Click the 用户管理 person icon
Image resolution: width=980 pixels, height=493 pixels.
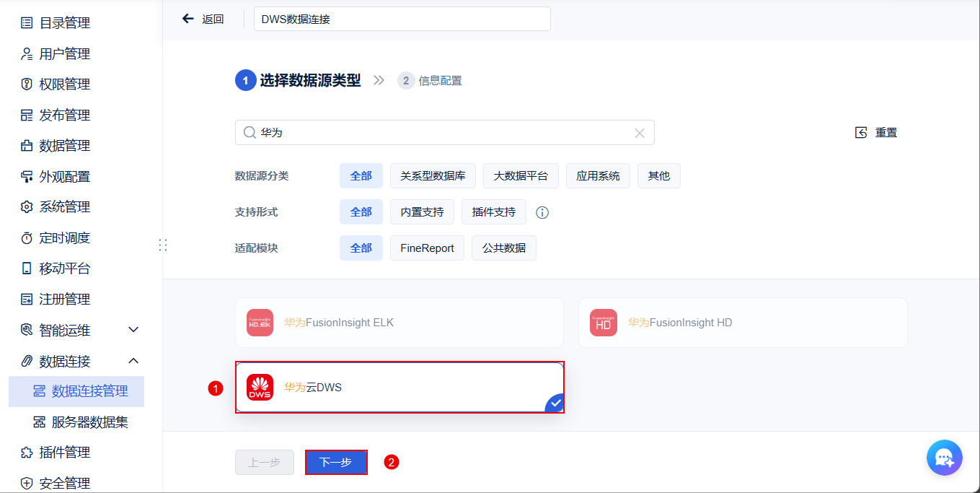pos(27,54)
